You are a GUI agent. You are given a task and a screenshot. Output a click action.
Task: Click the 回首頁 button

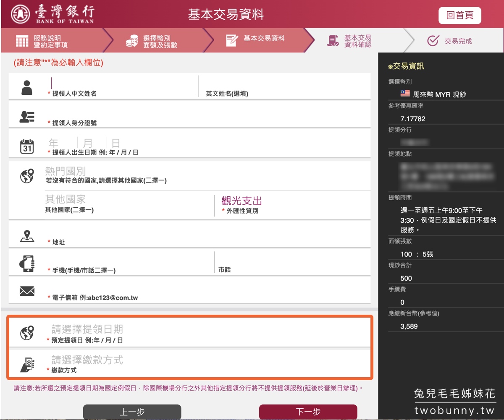460,15
